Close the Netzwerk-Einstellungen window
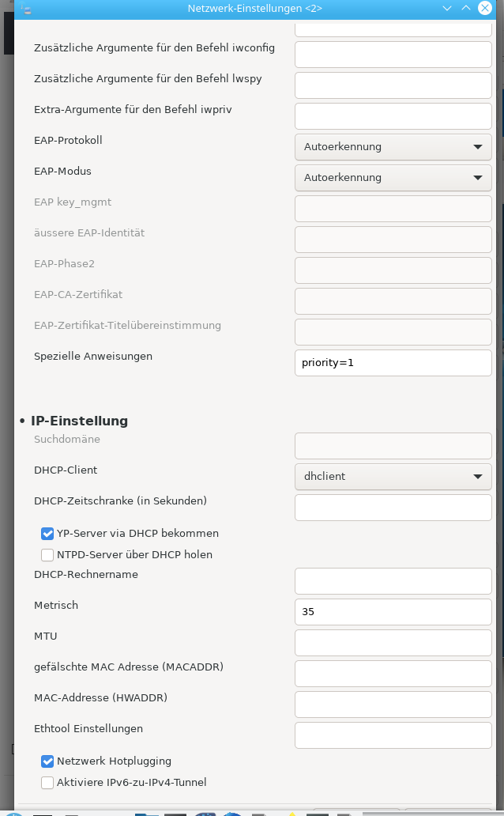The width and height of the screenshot is (504, 816). [485, 9]
